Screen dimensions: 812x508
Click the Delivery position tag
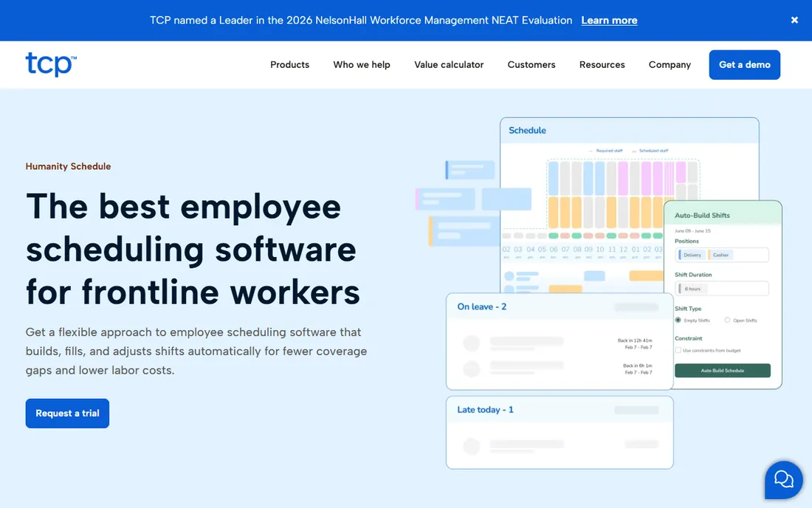pyautogui.click(x=692, y=255)
